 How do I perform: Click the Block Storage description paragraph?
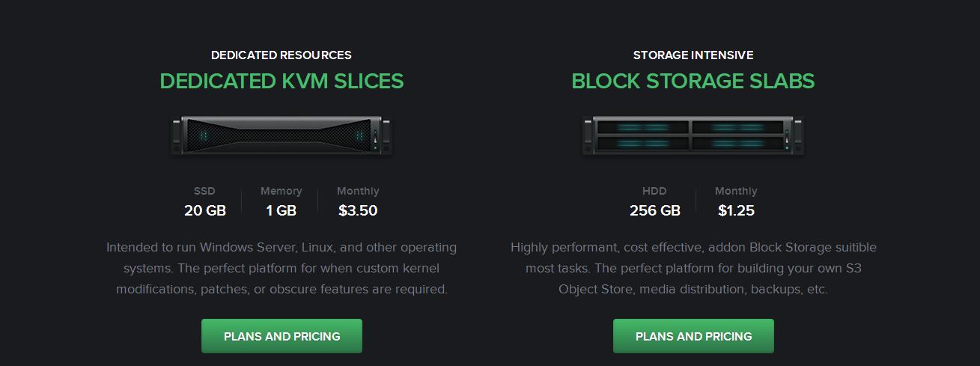693,268
